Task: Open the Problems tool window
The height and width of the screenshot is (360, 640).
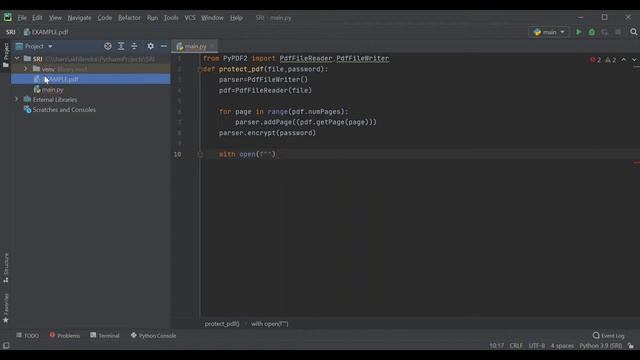Action: click(64, 336)
